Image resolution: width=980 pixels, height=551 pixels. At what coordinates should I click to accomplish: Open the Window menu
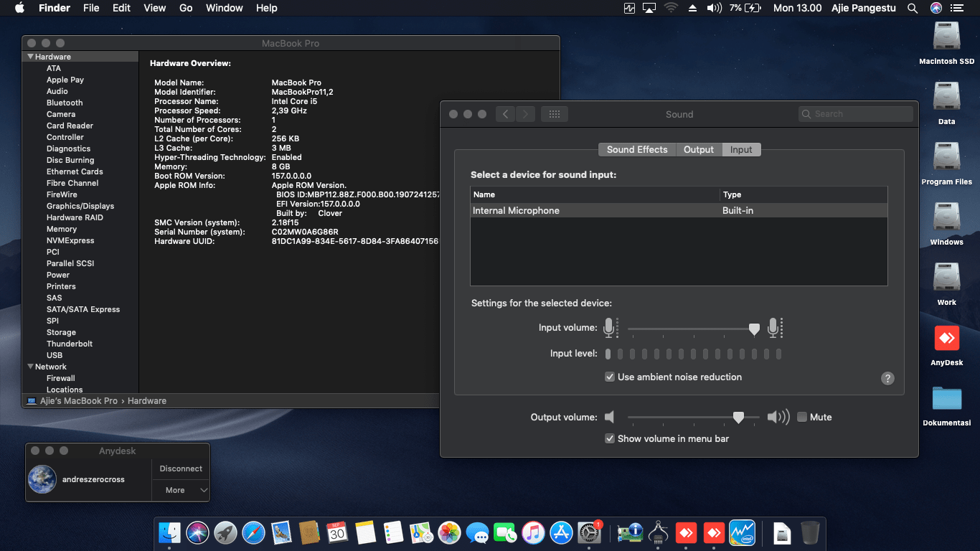pyautogui.click(x=225, y=8)
